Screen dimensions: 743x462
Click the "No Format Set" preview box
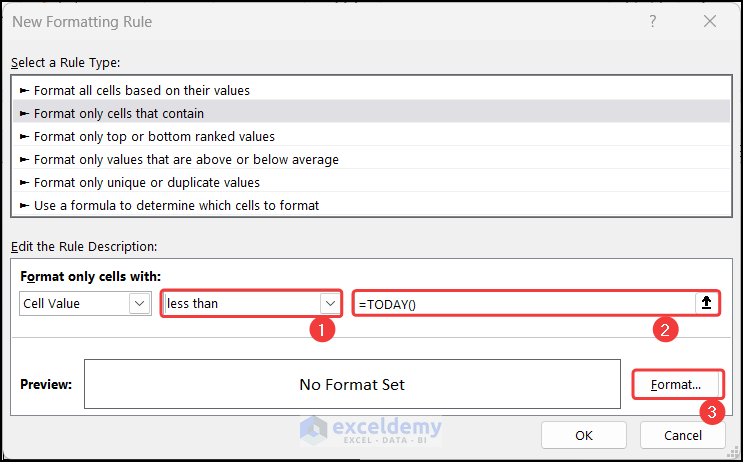click(x=352, y=384)
